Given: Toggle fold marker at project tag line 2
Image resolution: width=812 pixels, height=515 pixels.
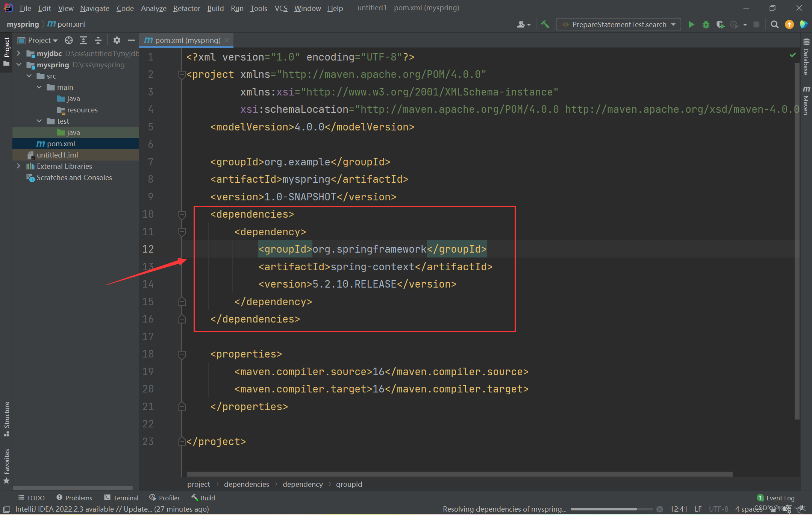Looking at the screenshot, I should [182, 75].
